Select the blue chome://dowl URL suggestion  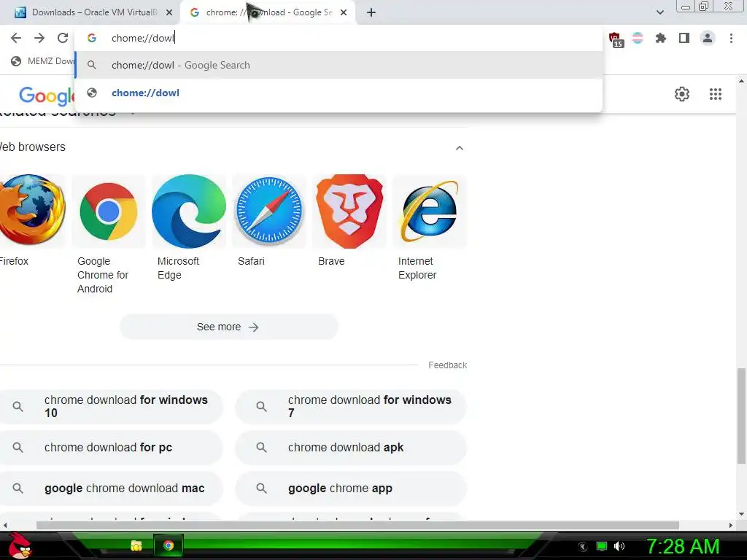338,93
